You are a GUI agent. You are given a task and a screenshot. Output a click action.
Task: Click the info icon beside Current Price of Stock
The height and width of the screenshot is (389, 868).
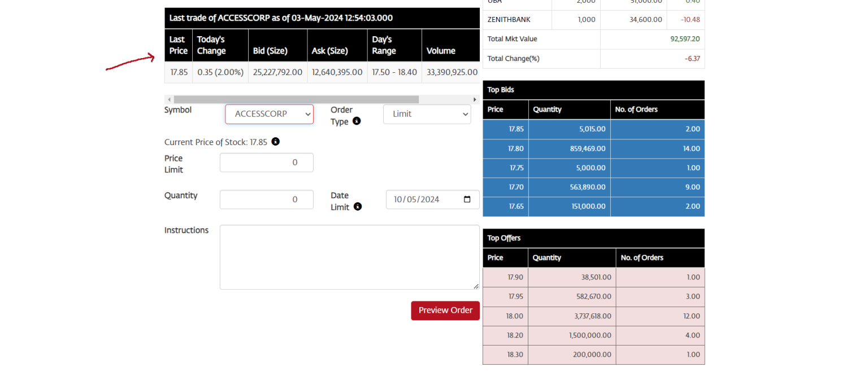point(276,142)
